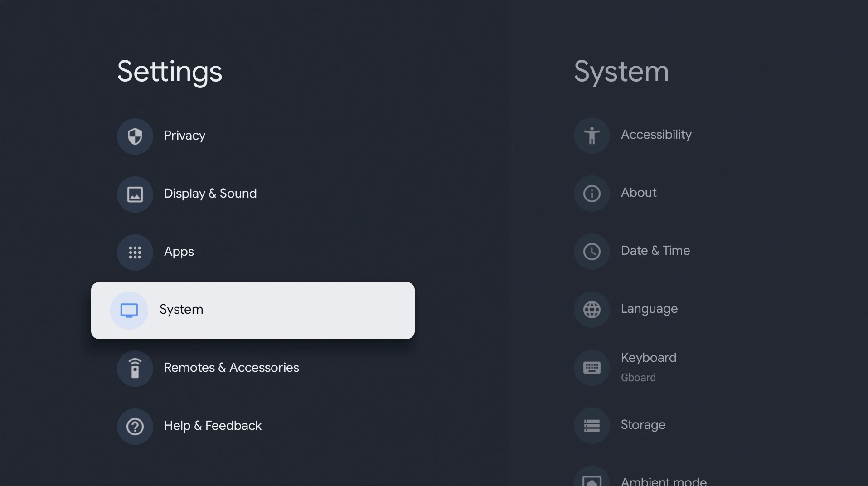Open Storage settings
Screen dimensions: 868x486
point(643,425)
